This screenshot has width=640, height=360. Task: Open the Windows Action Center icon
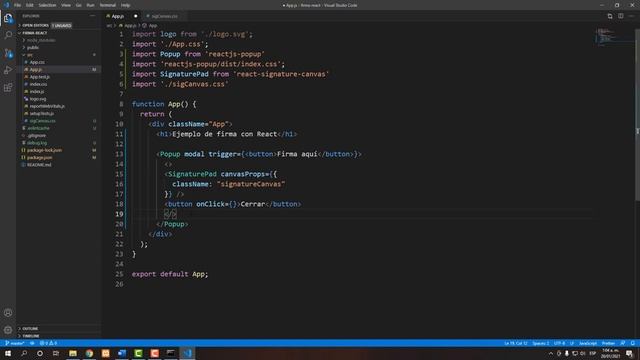(629, 353)
